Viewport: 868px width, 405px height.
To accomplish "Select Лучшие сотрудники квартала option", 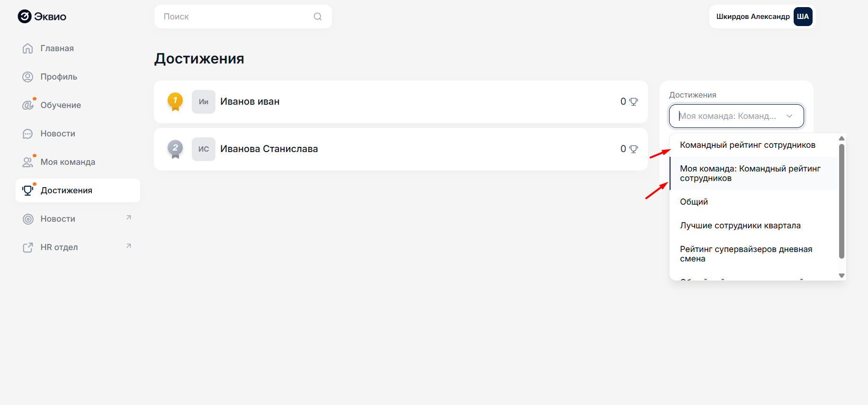I will pos(740,225).
